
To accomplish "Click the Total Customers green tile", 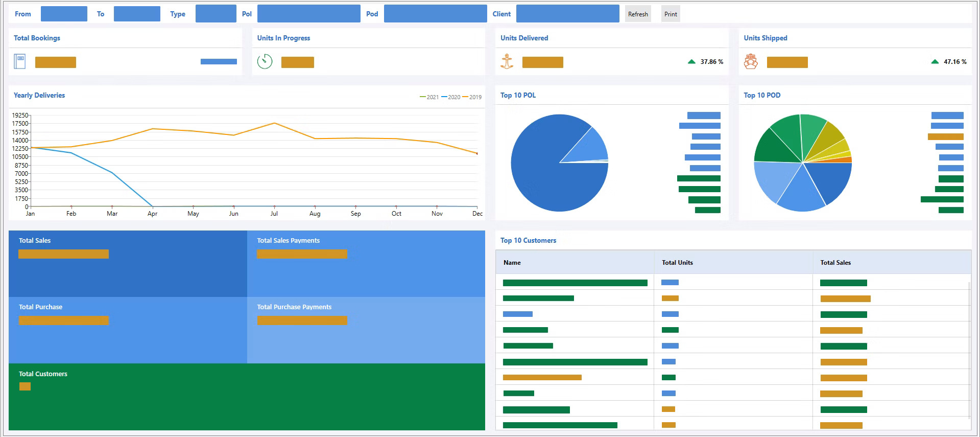I will point(247,397).
